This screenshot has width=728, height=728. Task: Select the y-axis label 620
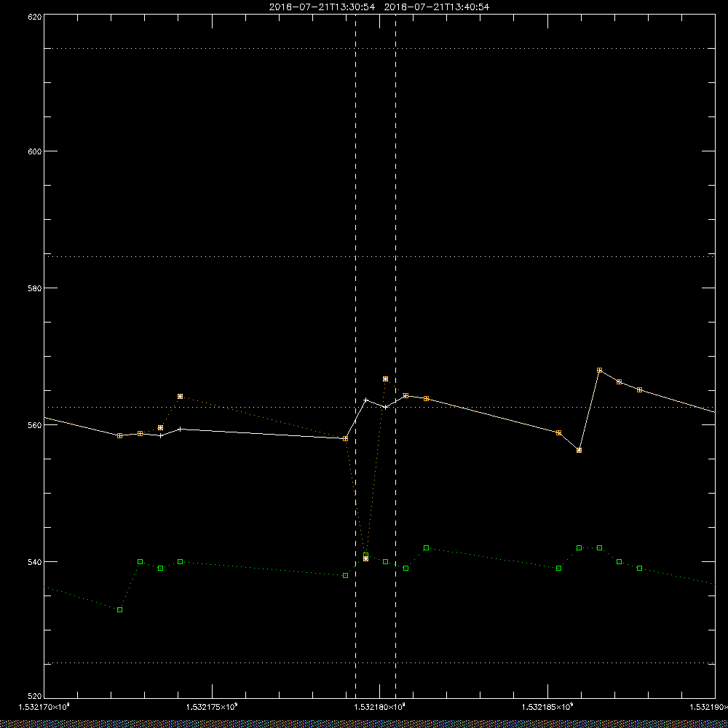(x=35, y=17)
